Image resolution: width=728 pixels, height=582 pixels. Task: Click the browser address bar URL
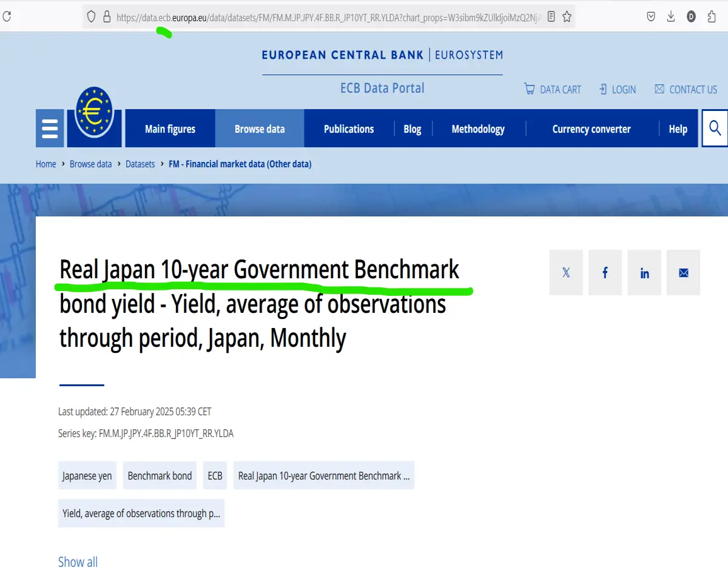pyautogui.click(x=328, y=18)
